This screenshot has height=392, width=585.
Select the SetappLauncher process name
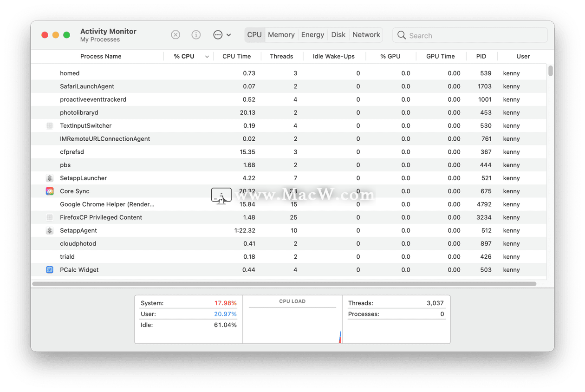(83, 178)
